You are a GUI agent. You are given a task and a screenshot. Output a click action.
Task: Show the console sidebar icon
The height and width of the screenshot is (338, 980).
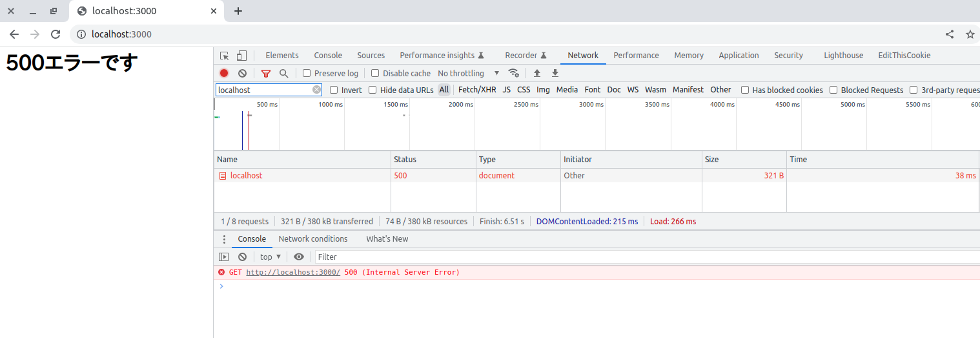point(224,257)
